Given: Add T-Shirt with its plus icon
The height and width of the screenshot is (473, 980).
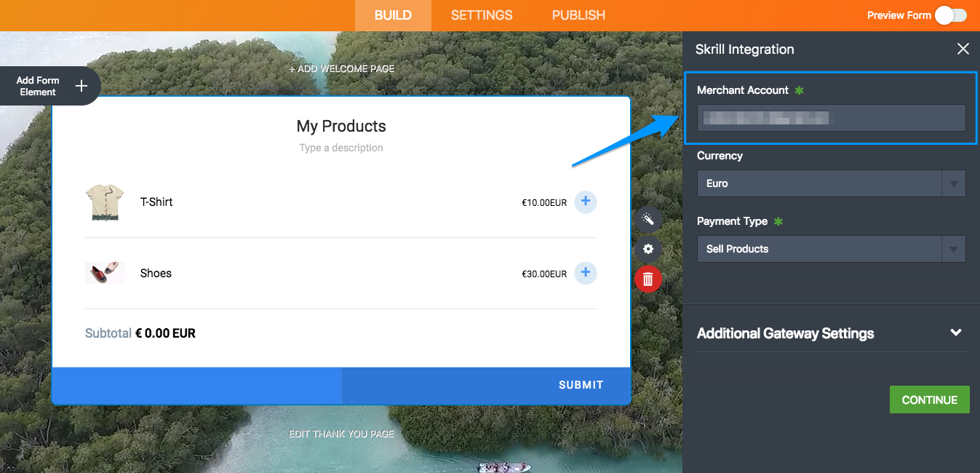Looking at the screenshot, I should 586,202.
